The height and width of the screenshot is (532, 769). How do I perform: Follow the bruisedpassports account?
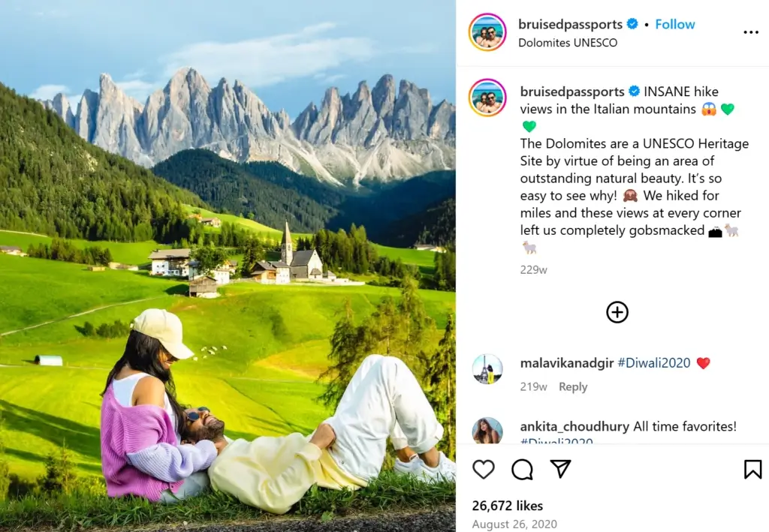coord(675,24)
